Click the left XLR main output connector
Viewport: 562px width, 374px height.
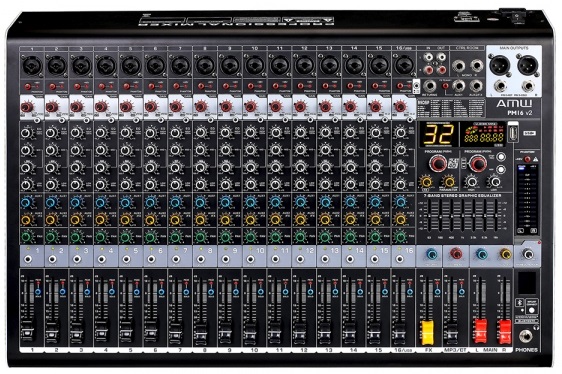(x=500, y=66)
